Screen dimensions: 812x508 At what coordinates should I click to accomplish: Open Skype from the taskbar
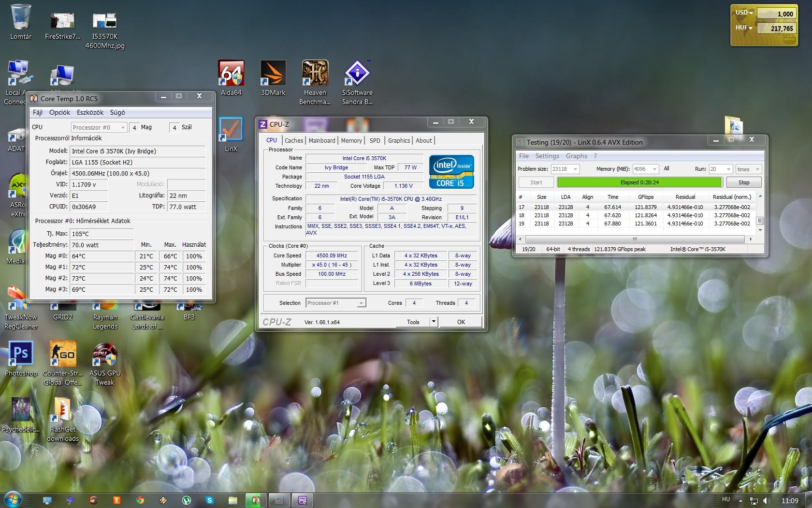pyautogui.click(x=210, y=500)
